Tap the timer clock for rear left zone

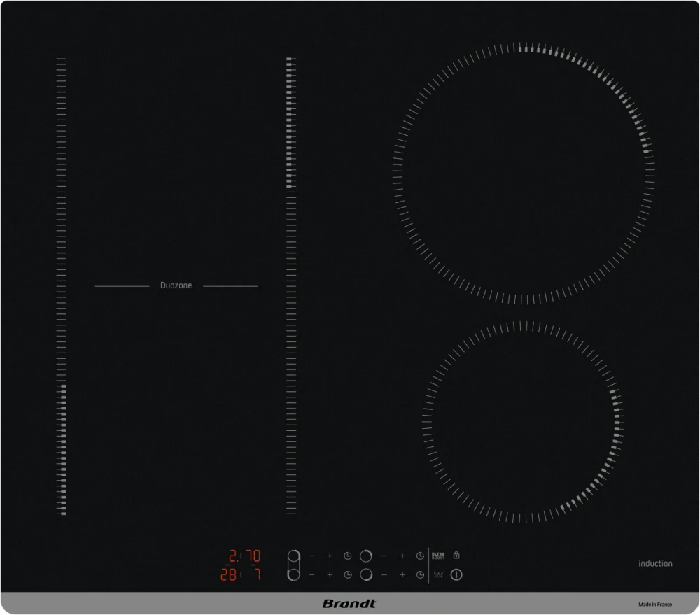pos(347,556)
